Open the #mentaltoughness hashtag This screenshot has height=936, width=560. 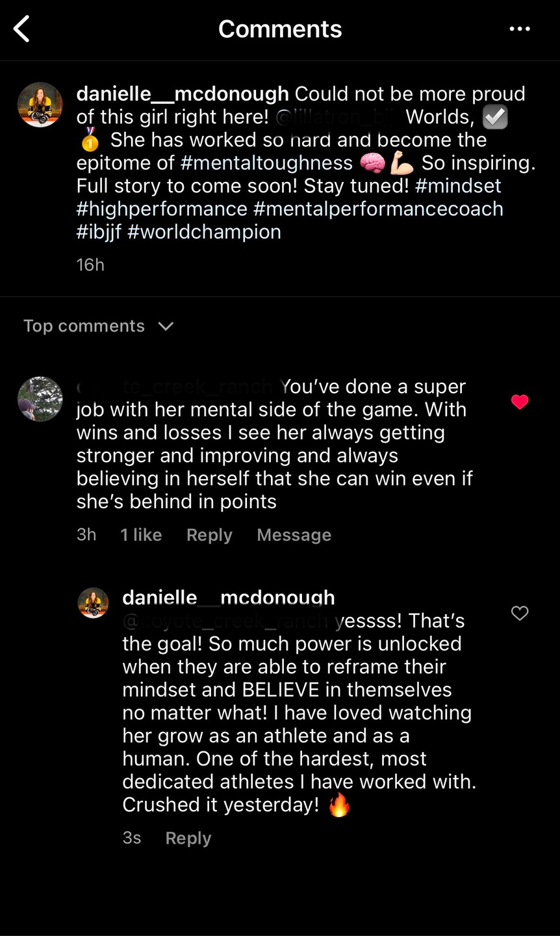(x=266, y=163)
